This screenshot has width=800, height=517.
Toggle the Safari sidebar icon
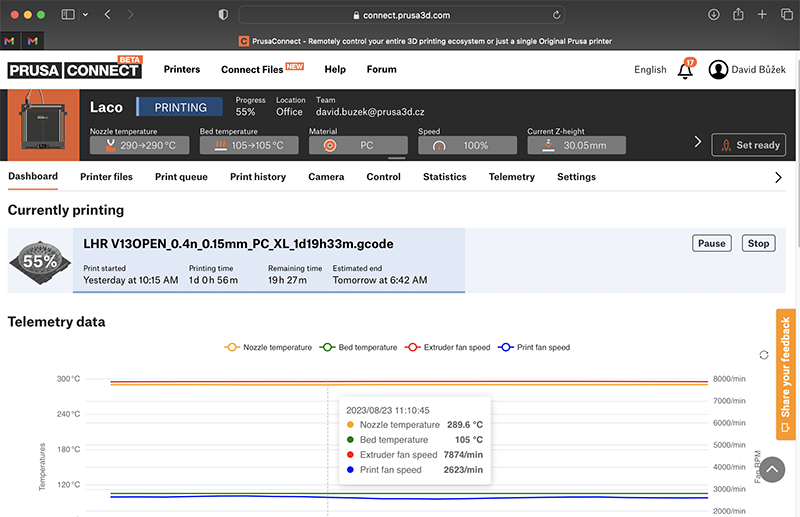click(68, 14)
